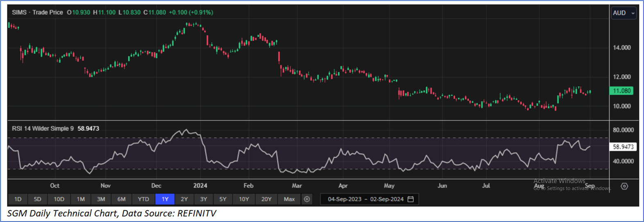This screenshot has width=644, height=222.
Task: Select the 1M period
Action: (x=81, y=199)
